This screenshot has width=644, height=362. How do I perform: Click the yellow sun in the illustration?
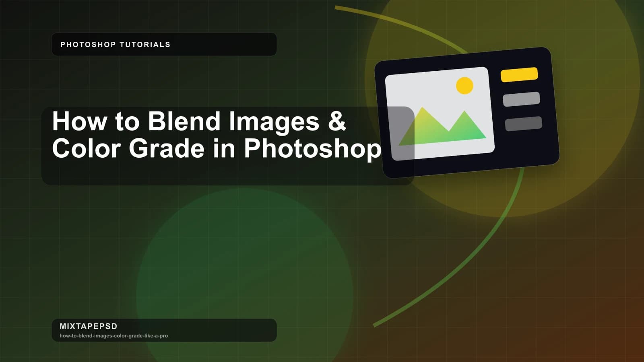[x=464, y=86]
